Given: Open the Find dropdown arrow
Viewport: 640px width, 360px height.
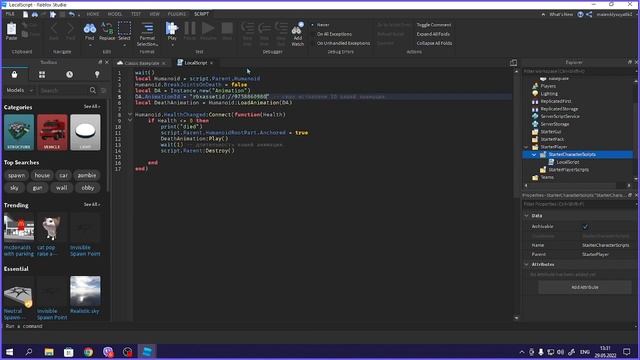Looking at the screenshot, I should coord(90,45).
